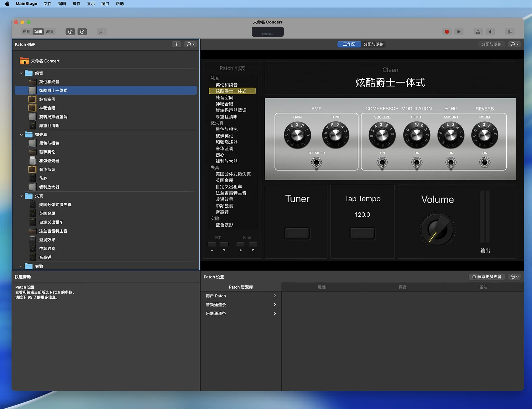
Task: Expand 用户 Patch in the library
Action: [241, 296]
